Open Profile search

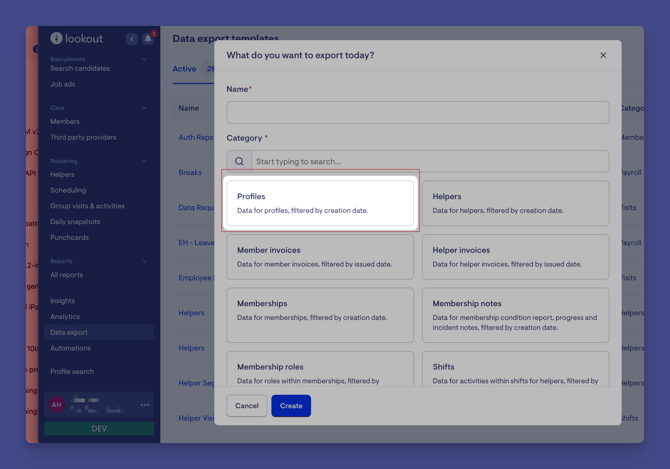[72, 372]
